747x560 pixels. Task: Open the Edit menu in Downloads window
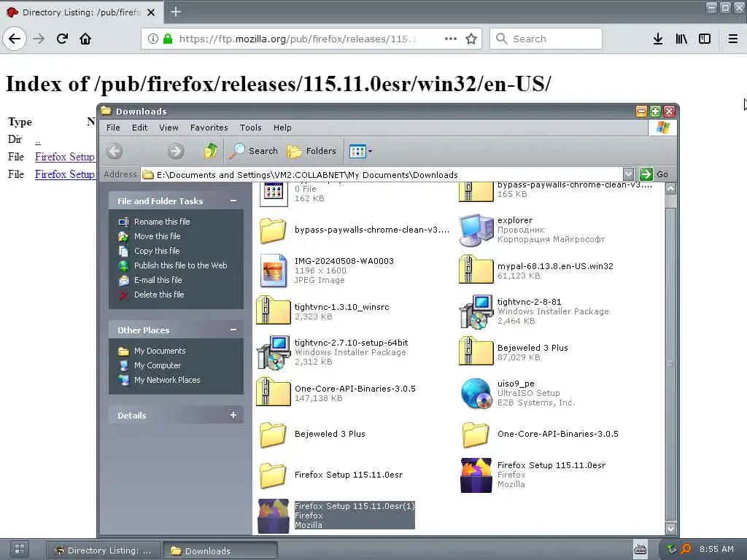[x=139, y=128]
